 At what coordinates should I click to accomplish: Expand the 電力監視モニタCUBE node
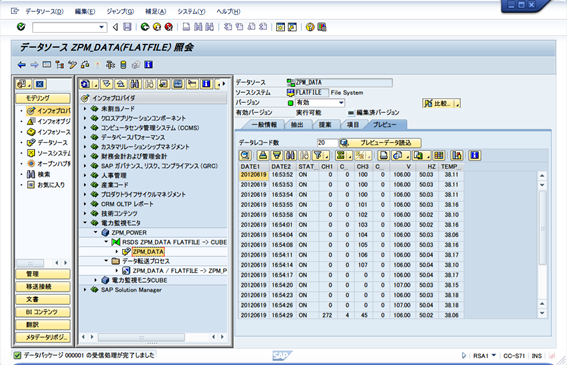click(95, 280)
